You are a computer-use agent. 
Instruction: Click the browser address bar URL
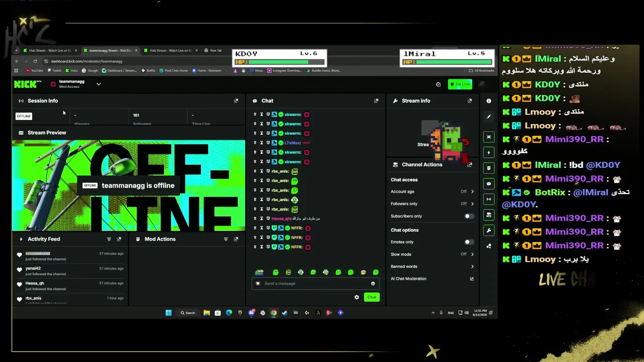(x=87, y=61)
